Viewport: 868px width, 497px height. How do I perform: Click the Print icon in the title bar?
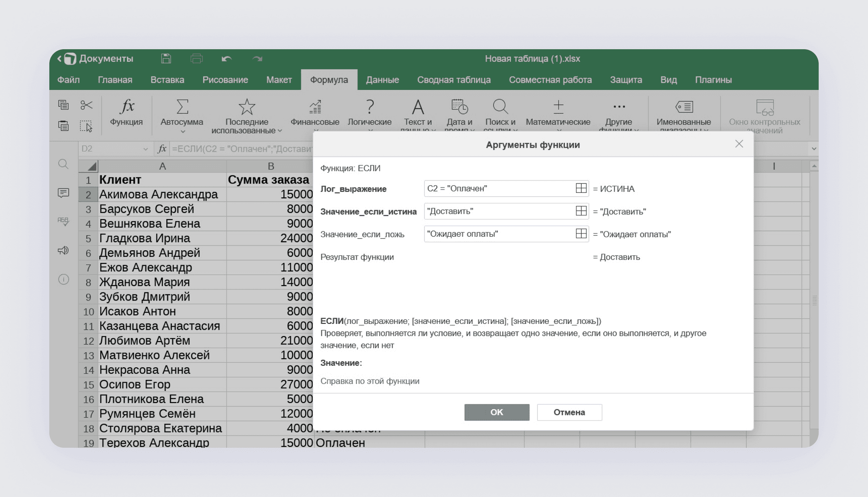[197, 59]
